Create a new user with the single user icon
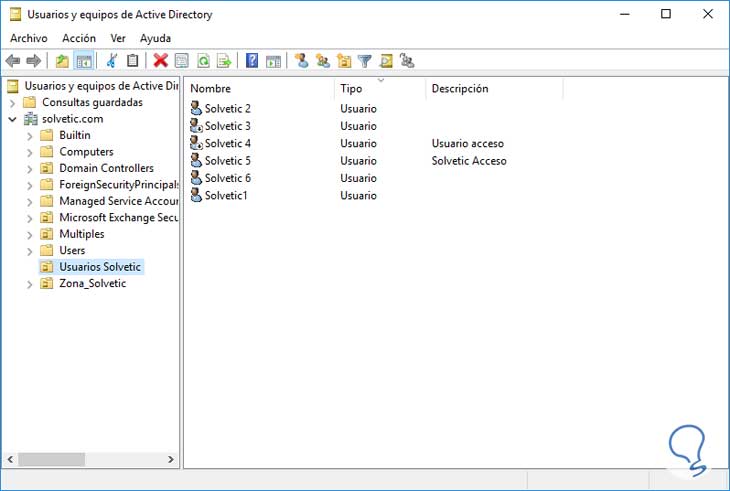The width and height of the screenshot is (730, 491). [302, 61]
